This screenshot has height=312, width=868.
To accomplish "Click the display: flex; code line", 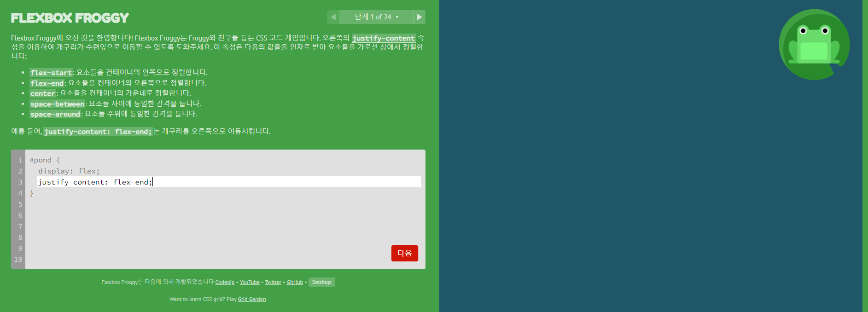I will coord(69,171).
